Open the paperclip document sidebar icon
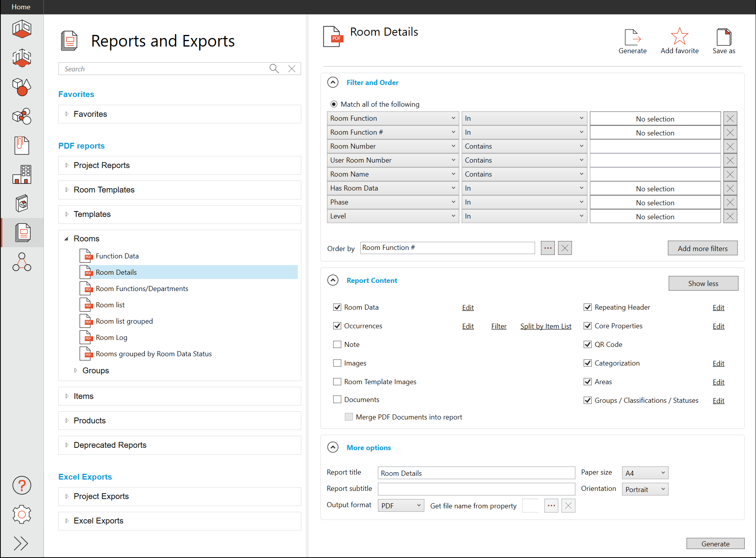The width and height of the screenshot is (756, 558). click(x=22, y=146)
